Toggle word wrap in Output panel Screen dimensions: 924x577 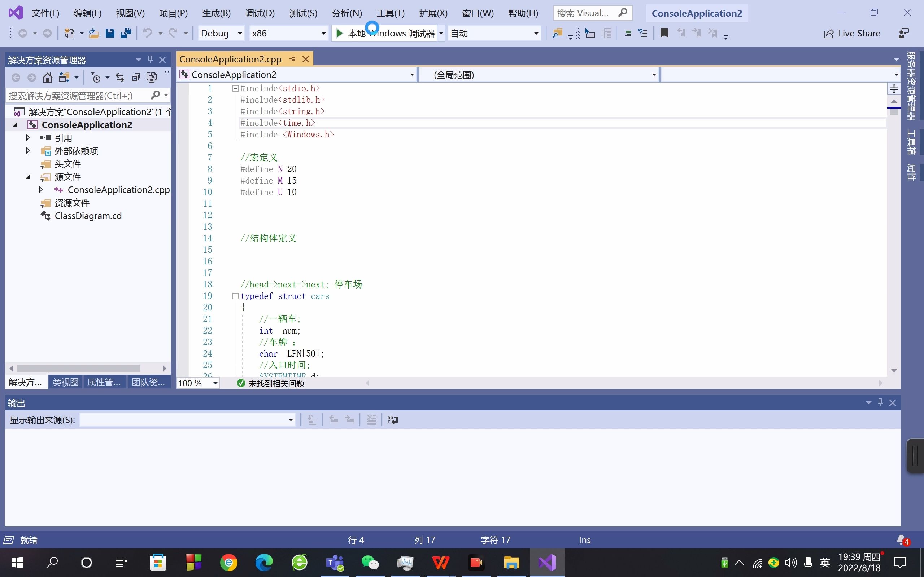pyautogui.click(x=392, y=420)
